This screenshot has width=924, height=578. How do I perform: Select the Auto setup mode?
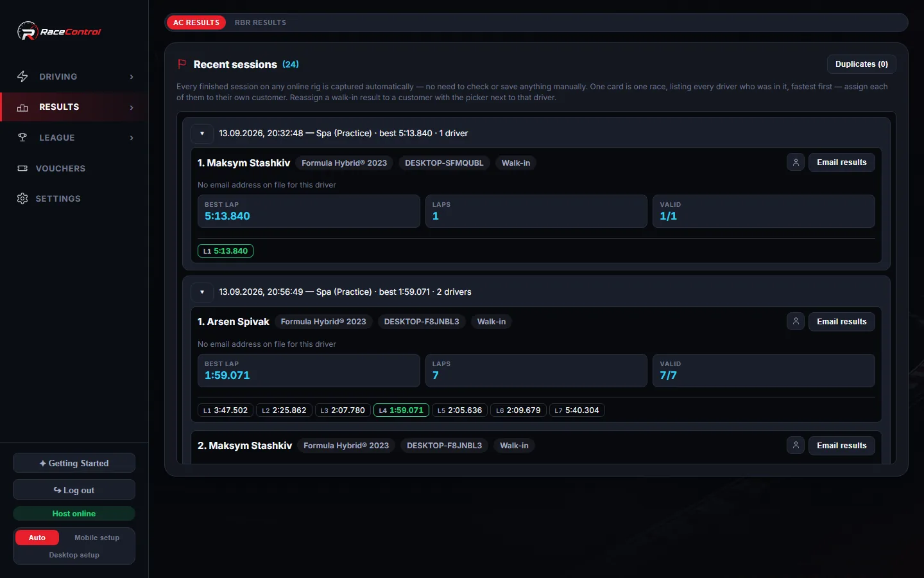(37, 538)
